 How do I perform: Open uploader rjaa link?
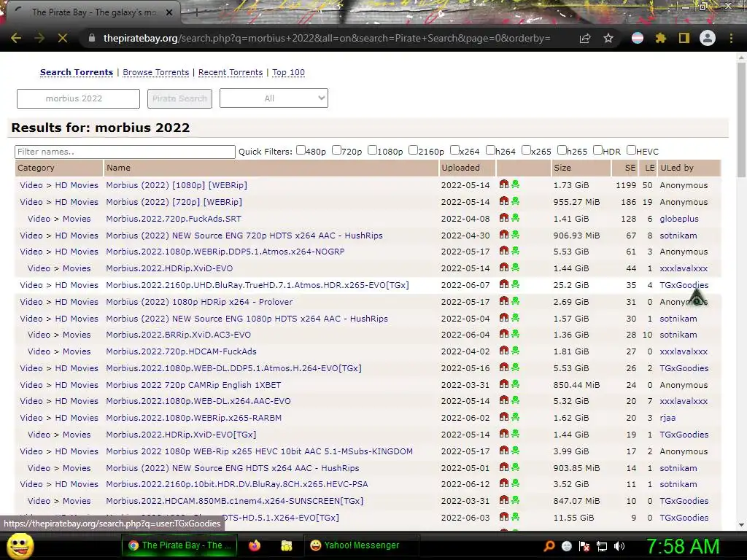tap(667, 418)
